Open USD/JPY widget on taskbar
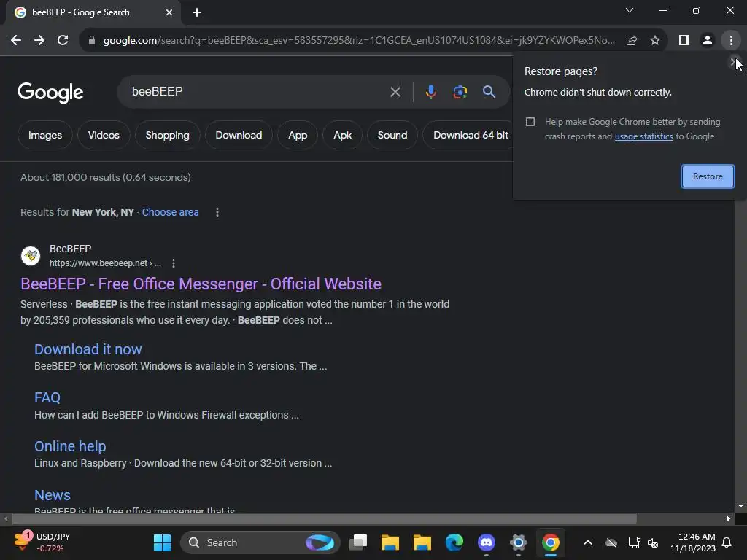This screenshot has width=747, height=560. pos(42,542)
